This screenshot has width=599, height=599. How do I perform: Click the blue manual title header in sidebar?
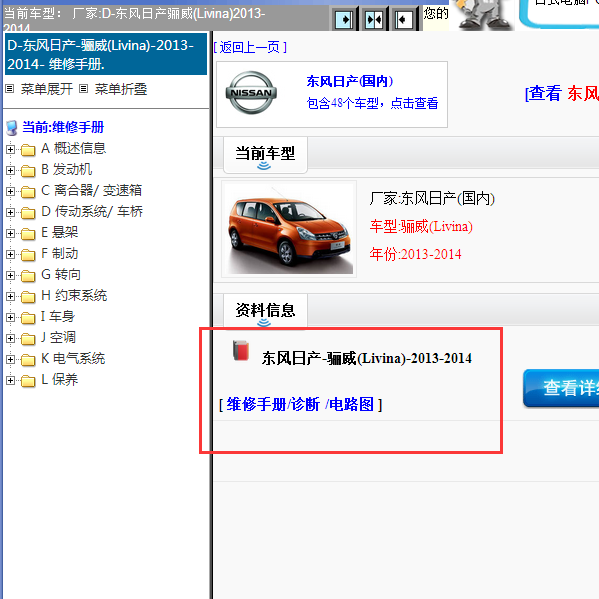coord(106,54)
